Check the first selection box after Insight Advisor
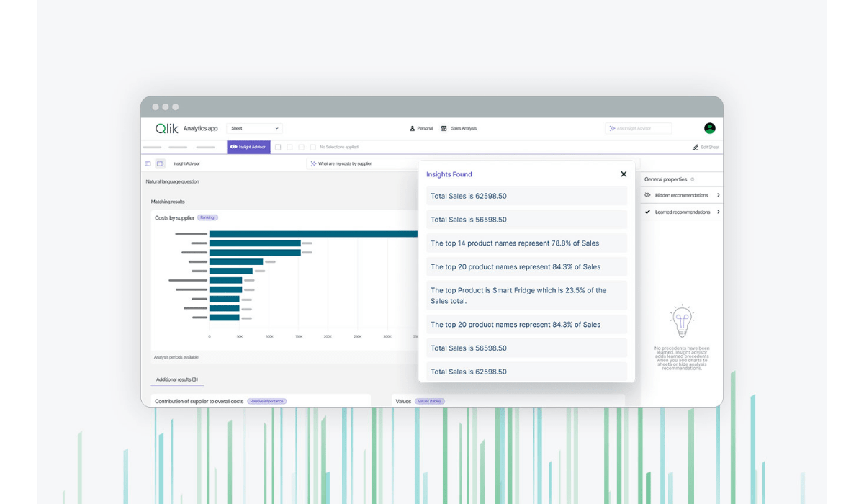This screenshot has height=504, width=864. [278, 148]
